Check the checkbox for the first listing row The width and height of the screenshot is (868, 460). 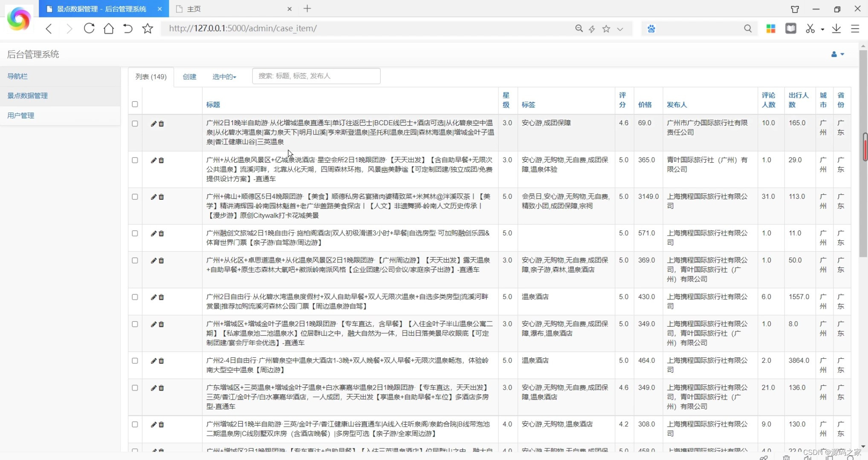[135, 124]
